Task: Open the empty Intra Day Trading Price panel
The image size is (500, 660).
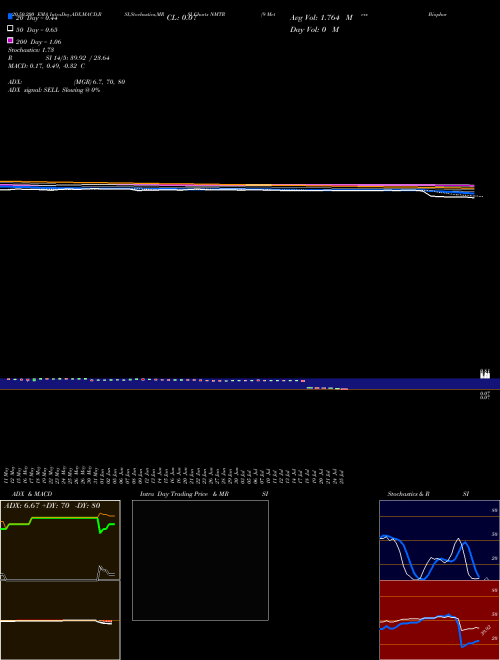Action: [200, 560]
